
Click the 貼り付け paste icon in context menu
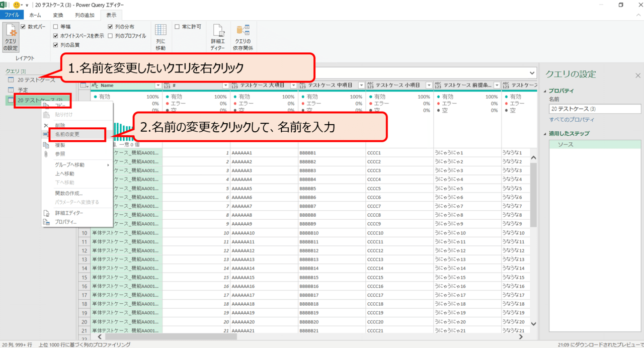tap(47, 115)
